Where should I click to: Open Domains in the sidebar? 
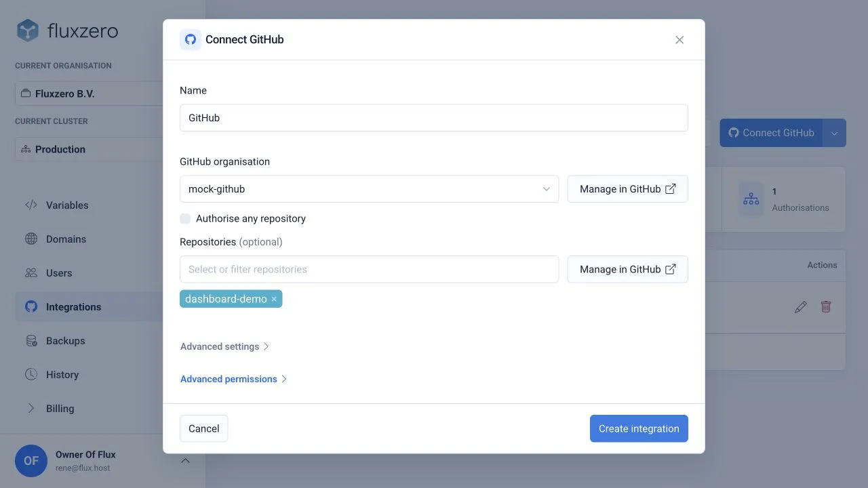(90, 239)
